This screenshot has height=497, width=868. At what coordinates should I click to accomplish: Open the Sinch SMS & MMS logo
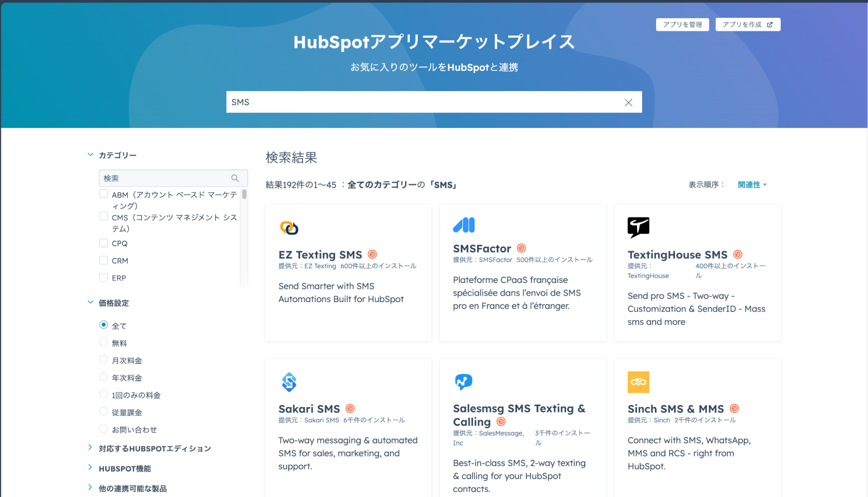638,382
